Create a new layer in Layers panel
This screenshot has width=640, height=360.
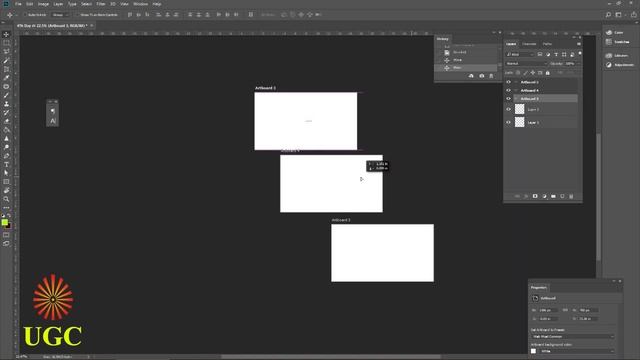coord(562,196)
